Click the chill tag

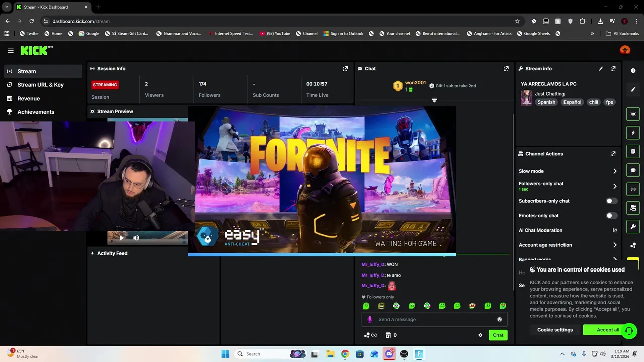click(594, 102)
